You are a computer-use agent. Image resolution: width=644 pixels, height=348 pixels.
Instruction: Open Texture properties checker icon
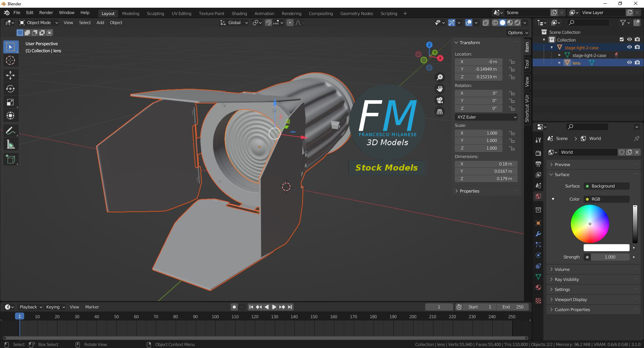538,301
